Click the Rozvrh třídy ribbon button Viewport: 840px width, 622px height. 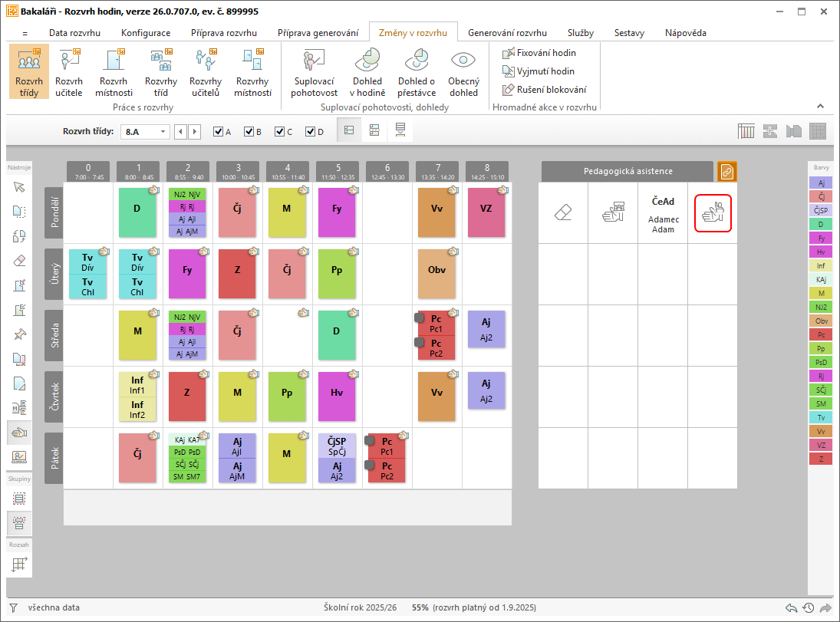point(29,72)
